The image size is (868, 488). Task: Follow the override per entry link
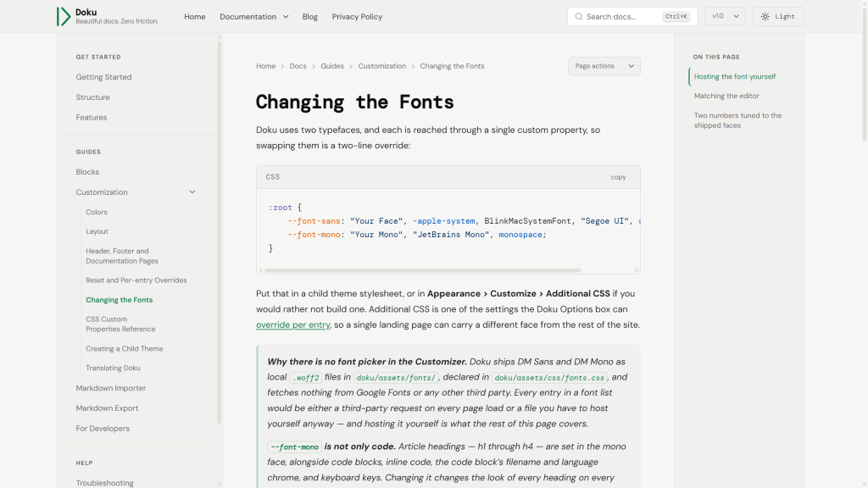(x=292, y=324)
